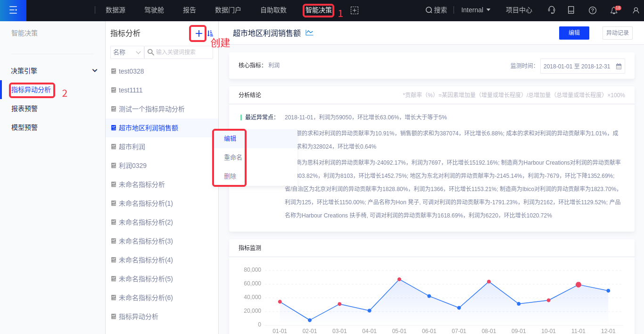Click the 11-01 highlighted chart data point
Image resolution: width=644 pixels, height=334 pixels.
pos(578,285)
